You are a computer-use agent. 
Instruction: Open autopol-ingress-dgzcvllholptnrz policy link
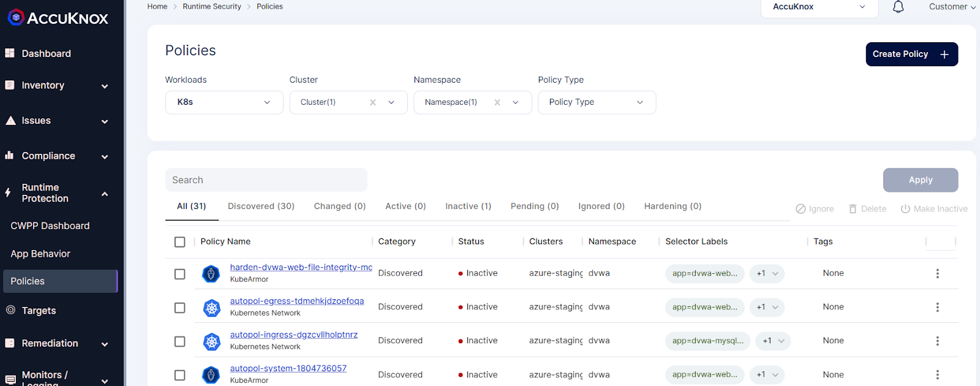(x=294, y=335)
